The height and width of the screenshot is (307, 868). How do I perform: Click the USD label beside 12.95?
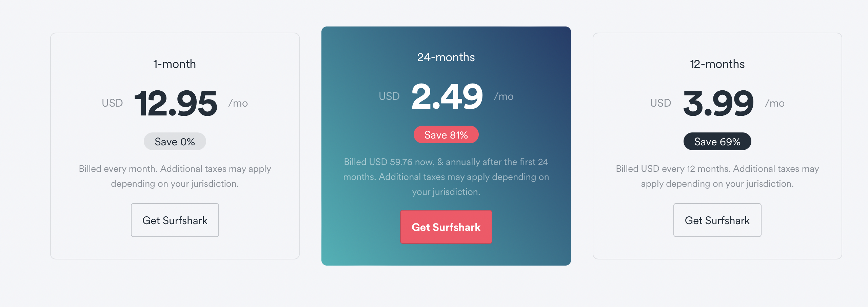[112, 103]
